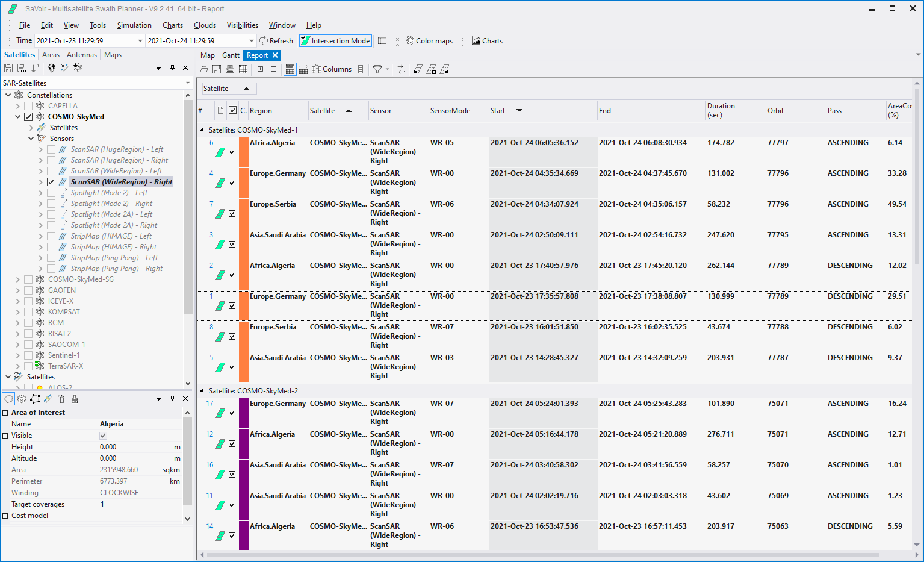Screen dimensions: 924x562
Task: Switch to the Gantt tab
Action: click(231, 55)
